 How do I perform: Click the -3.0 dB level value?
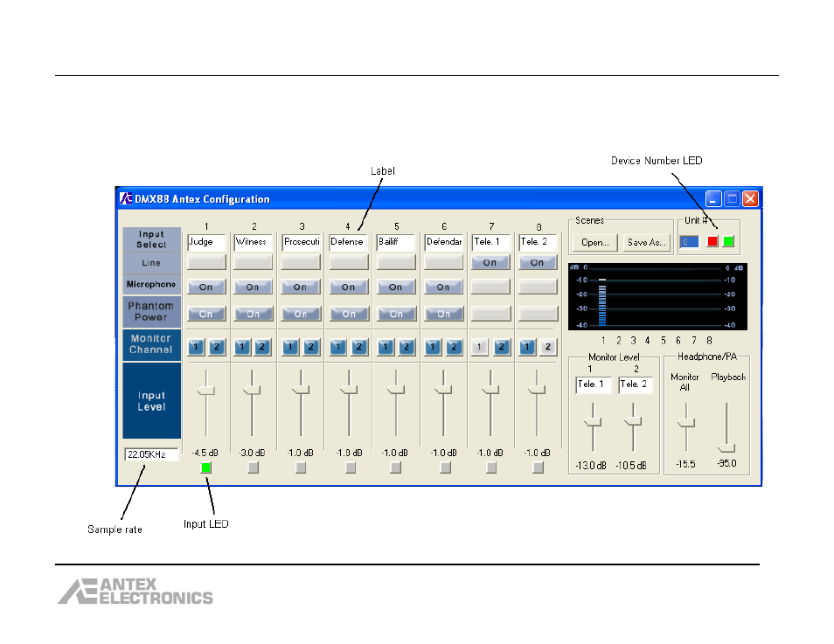tap(252, 454)
